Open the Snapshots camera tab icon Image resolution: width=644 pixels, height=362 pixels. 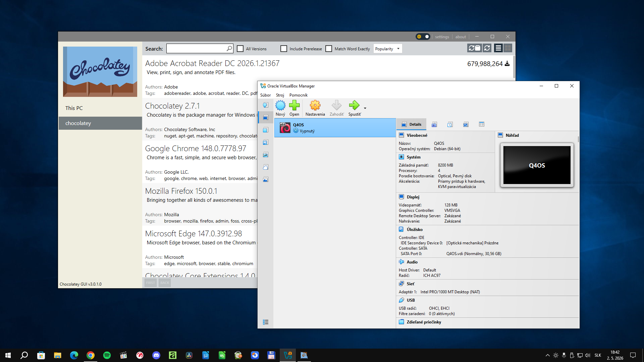coord(434,124)
